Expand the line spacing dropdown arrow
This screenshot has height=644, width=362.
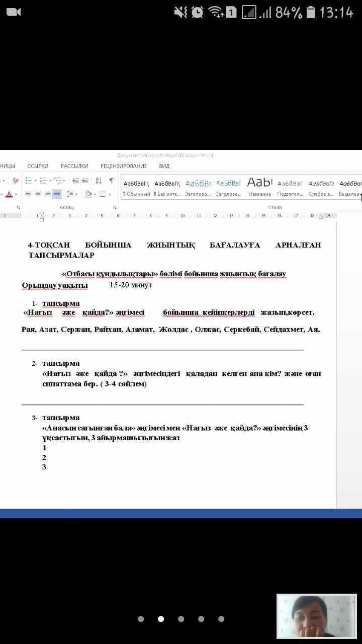[x=76, y=194]
